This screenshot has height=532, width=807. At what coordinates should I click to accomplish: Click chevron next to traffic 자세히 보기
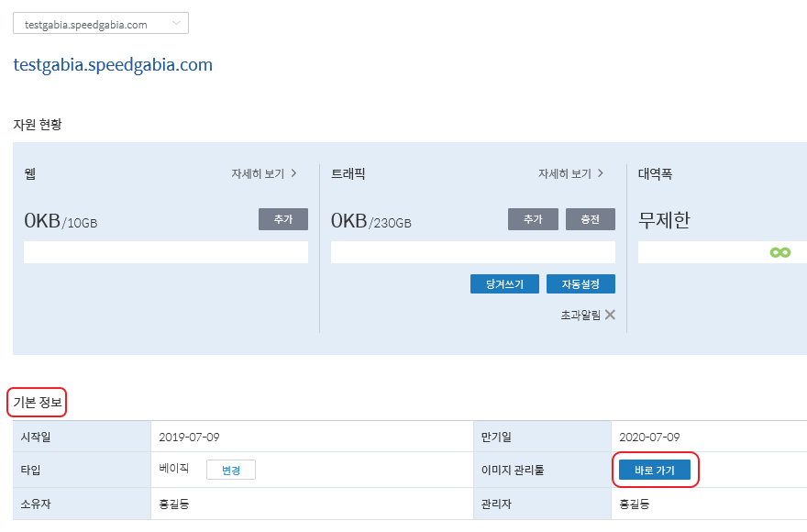pyautogui.click(x=601, y=173)
